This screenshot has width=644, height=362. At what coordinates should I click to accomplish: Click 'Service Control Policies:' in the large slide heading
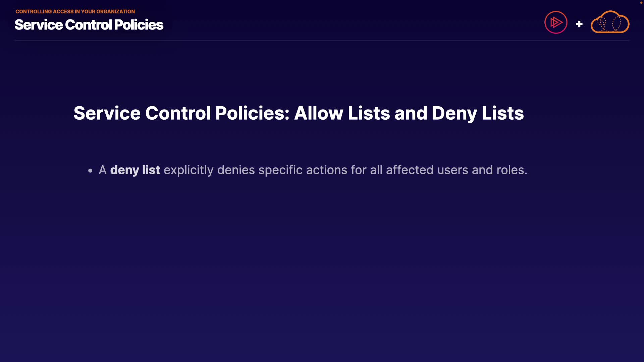pyautogui.click(x=181, y=113)
